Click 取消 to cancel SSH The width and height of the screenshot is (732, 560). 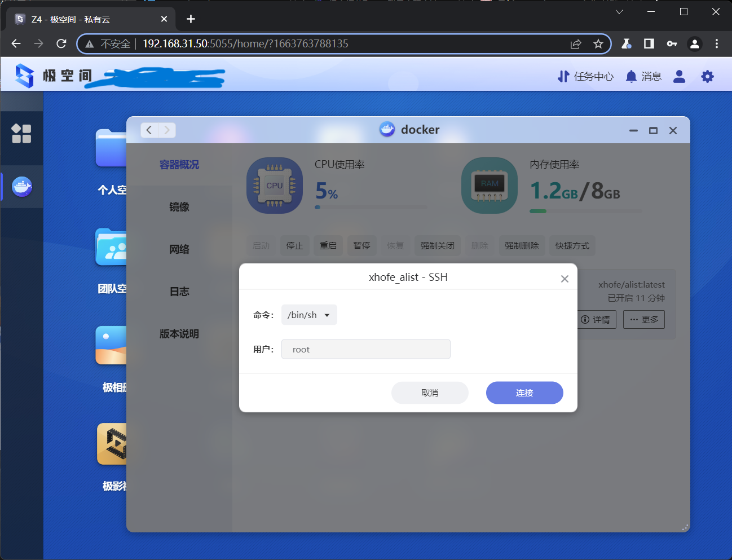[x=430, y=393]
